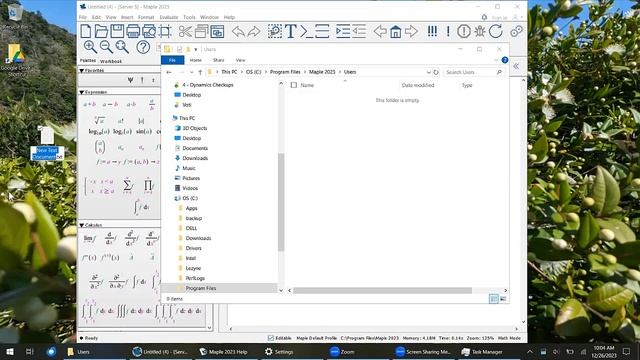Cut selection with the scissors icon

185,31
